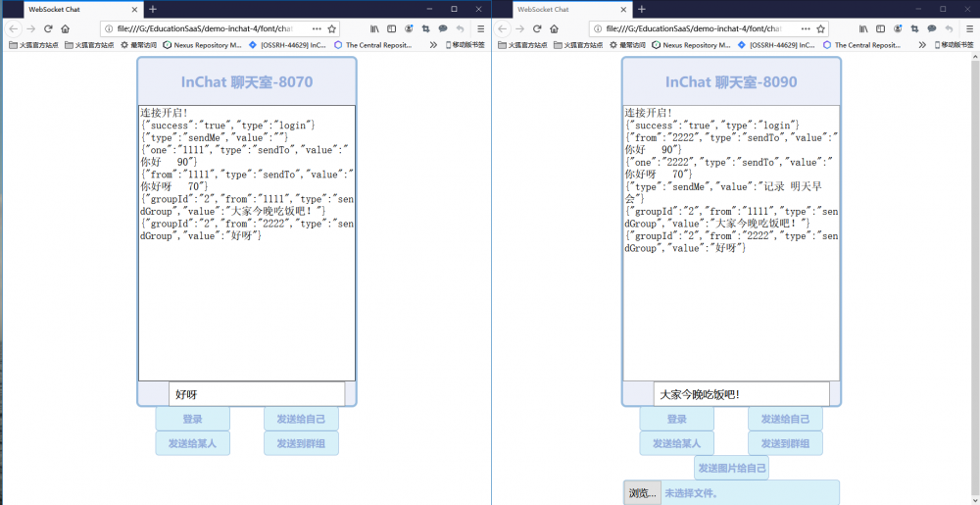The height and width of the screenshot is (505, 980).
Task: Click 发送给自己 in the 8090 chat room
Action: 786,419
